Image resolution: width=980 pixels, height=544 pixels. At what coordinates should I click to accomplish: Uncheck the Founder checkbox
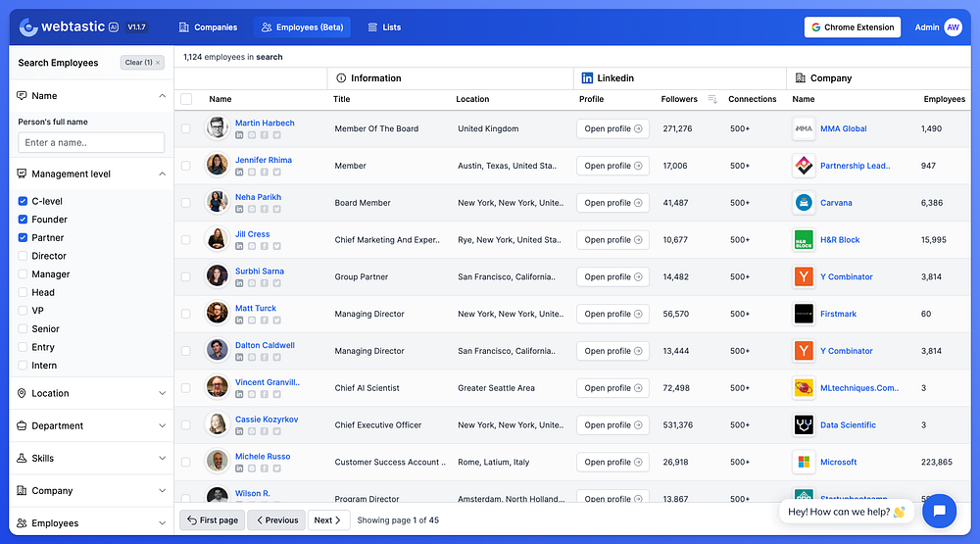point(23,220)
